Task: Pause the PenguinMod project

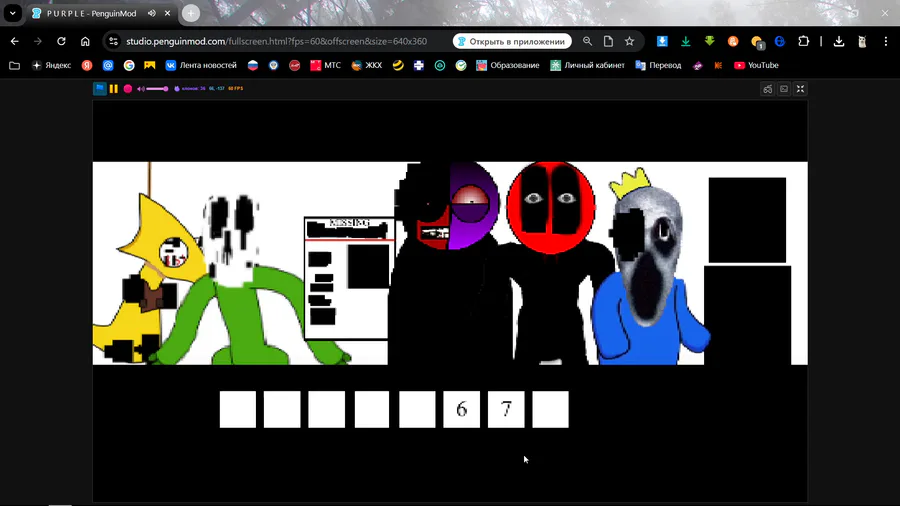Action: click(x=114, y=88)
